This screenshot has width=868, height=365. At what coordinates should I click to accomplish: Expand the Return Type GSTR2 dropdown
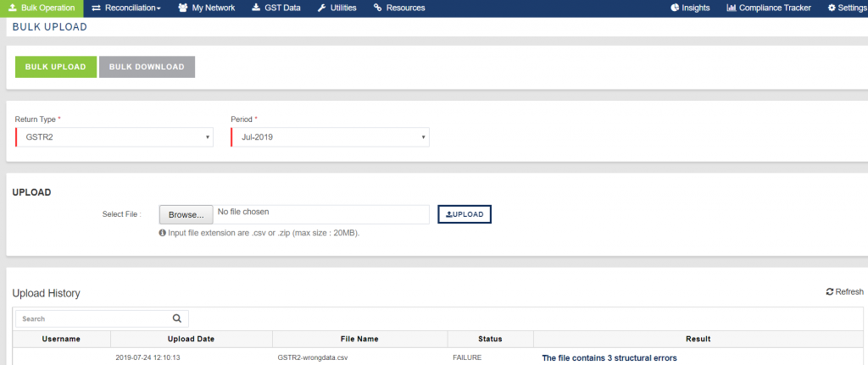(114, 137)
